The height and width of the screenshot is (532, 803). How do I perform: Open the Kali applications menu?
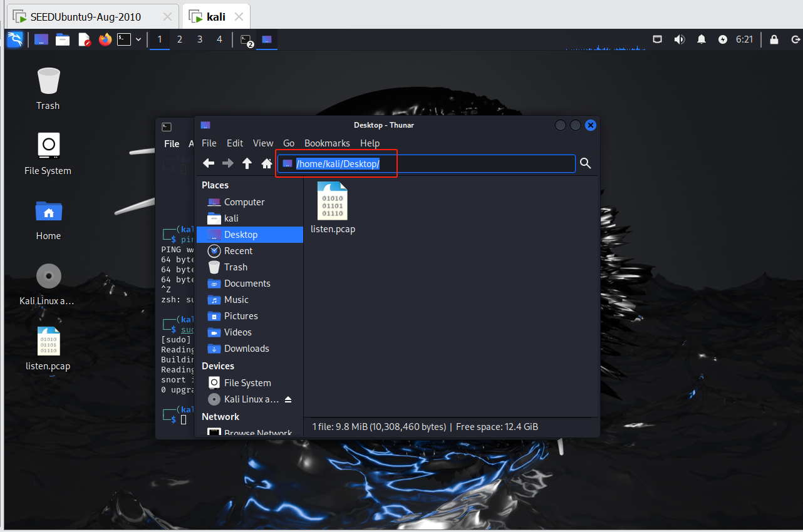click(15, 39)
